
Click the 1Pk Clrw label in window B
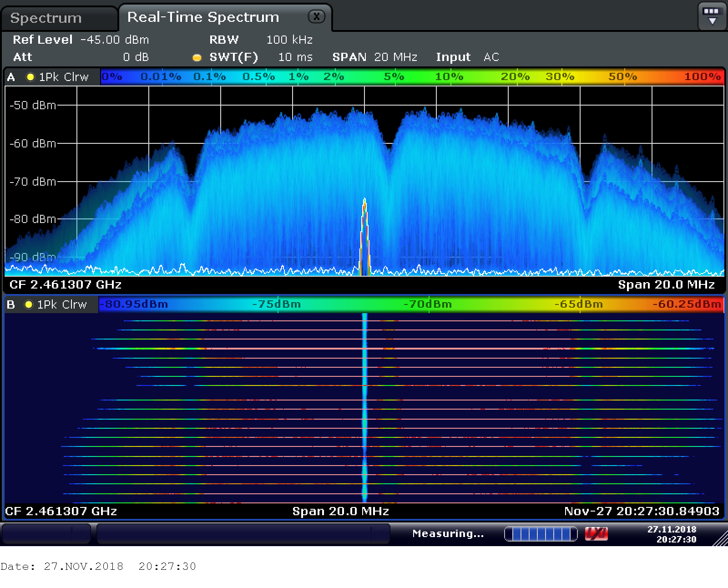[62, 304]
